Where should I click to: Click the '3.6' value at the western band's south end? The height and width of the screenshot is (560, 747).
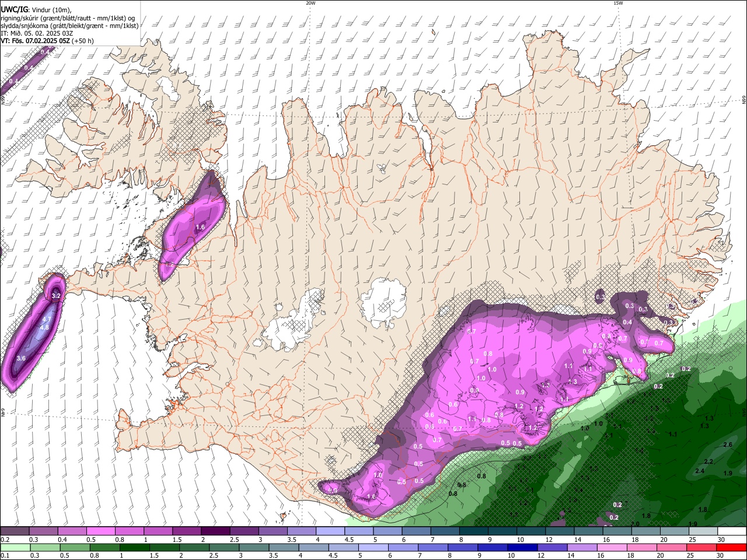[21, 358]
